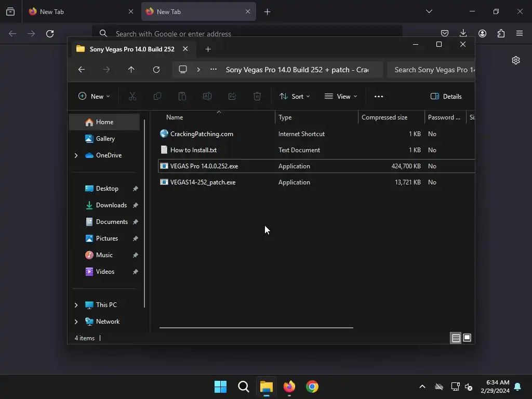Click the Rename icon in toolbar
Screen dimensions: 532x399
(207, 96)
